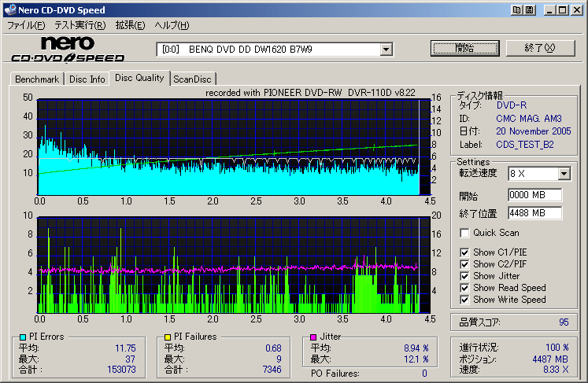This screenshot has height=383, width=588.
Task: Close the Nero CD-DVD Speed window
Action: [x=577, y=10]
